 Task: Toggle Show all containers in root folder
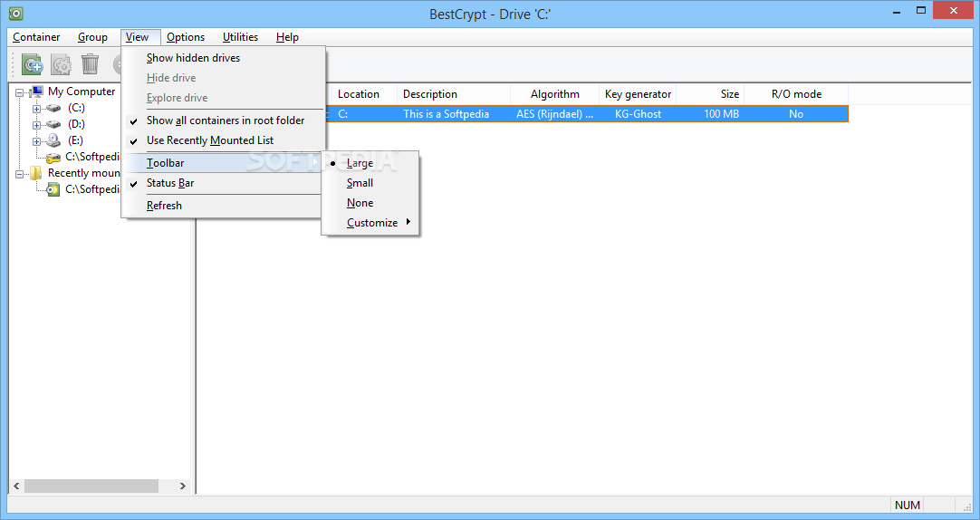pos(225,120)
